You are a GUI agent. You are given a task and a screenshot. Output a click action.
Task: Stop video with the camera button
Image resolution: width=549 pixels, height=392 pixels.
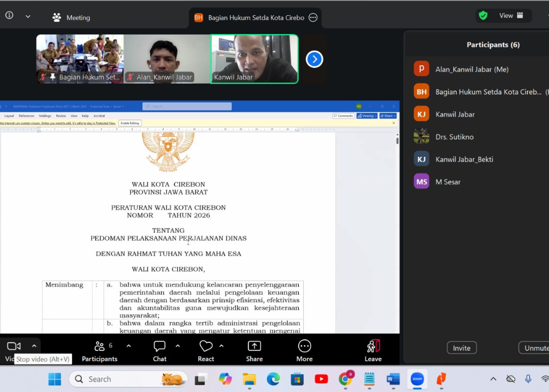(x=14, y=346)
